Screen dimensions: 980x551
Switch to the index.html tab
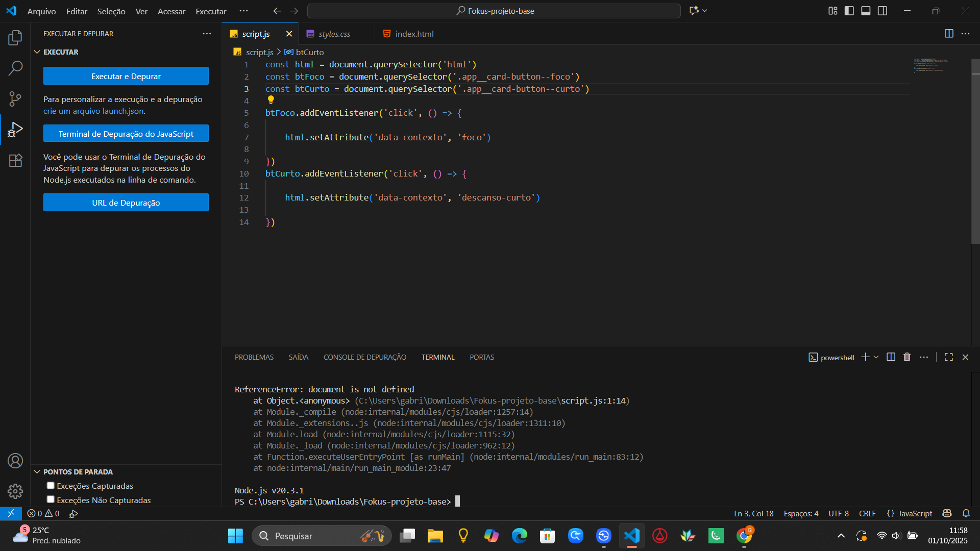pos(414,34)
